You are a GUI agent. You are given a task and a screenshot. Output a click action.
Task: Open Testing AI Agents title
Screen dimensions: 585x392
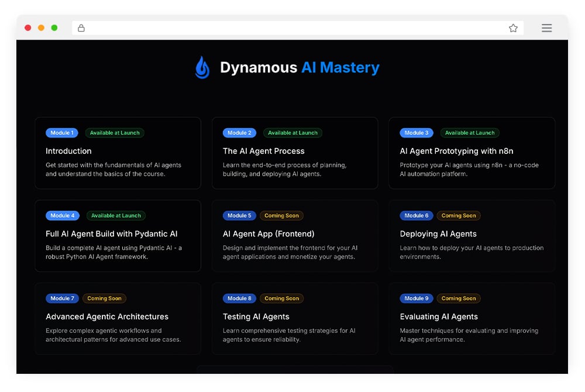[x=256, y=317]
